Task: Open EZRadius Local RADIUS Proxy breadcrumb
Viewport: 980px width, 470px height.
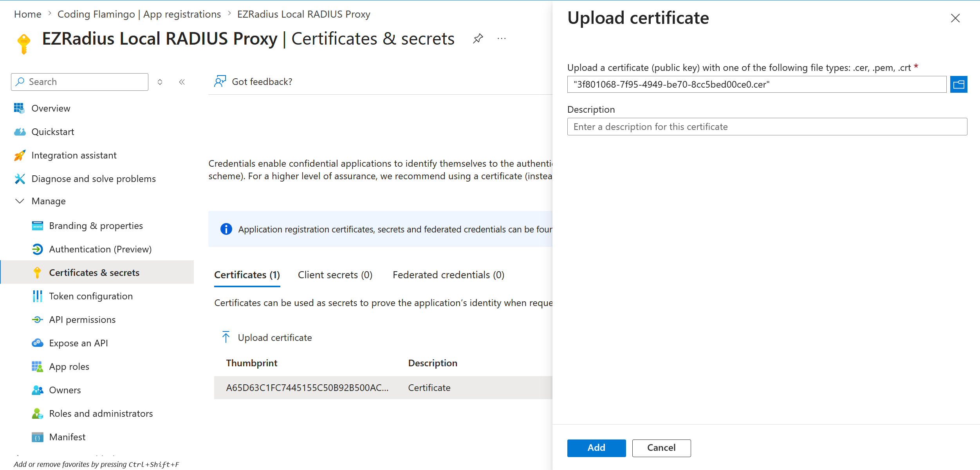Action: click(x=304, y=14)
